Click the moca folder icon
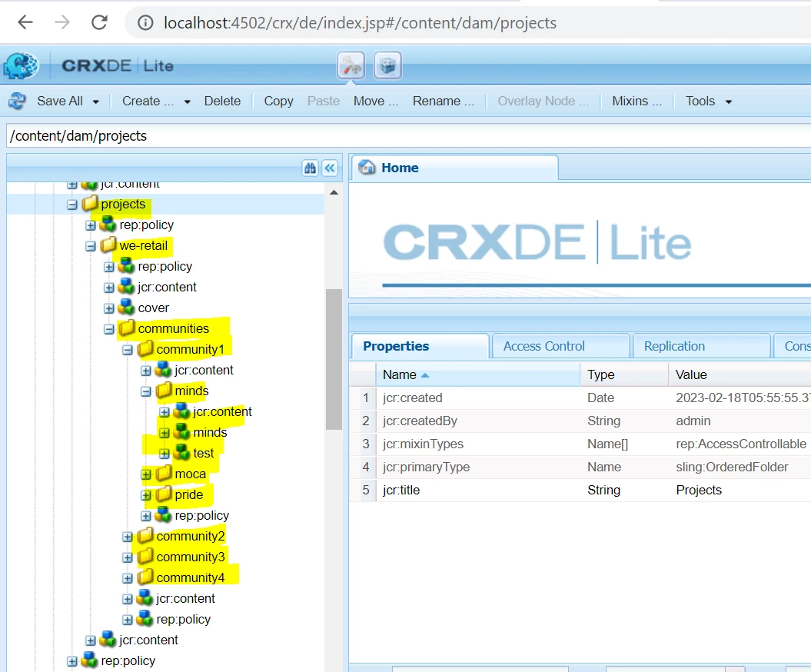The height and width of the screenshot is (672, 811). pyautogui.click(x=164, y=474)
